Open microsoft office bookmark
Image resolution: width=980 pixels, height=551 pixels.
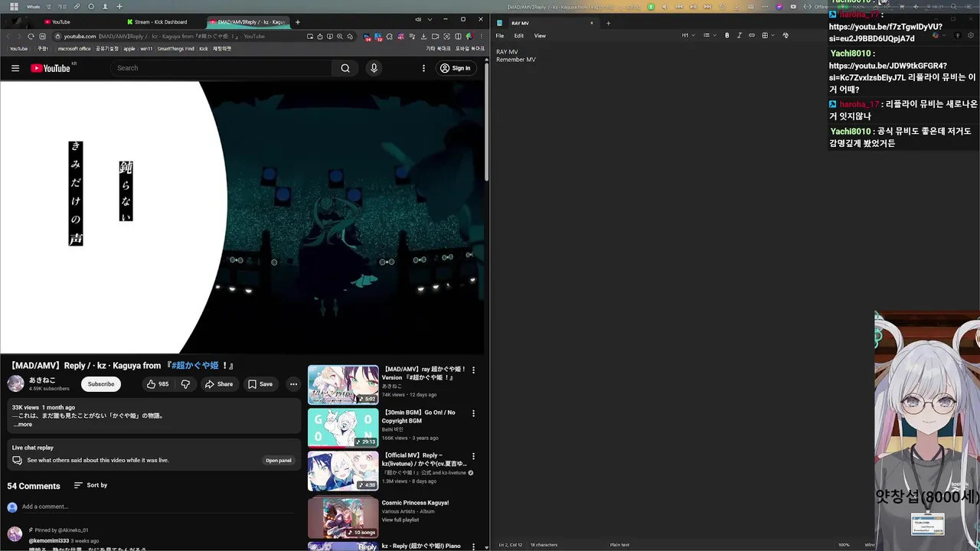coord(74,49)
